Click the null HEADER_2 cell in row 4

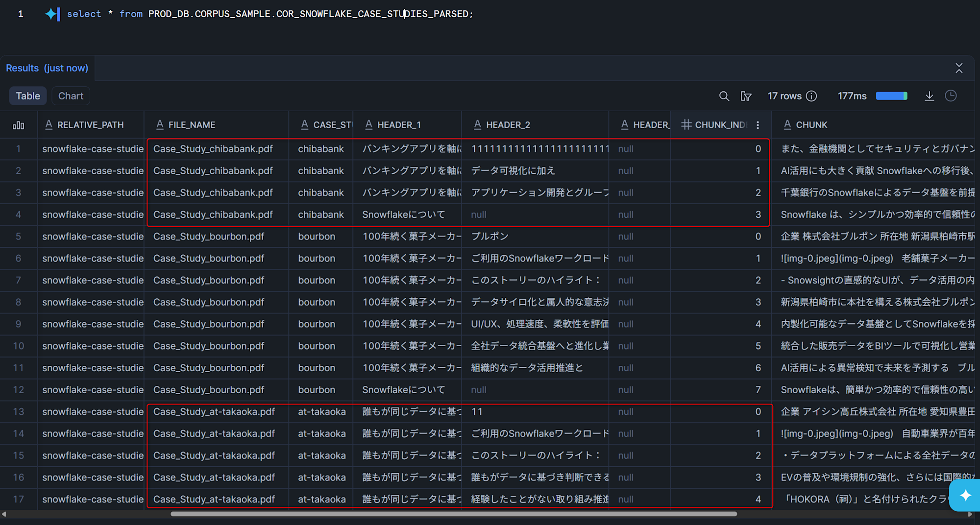535,215
